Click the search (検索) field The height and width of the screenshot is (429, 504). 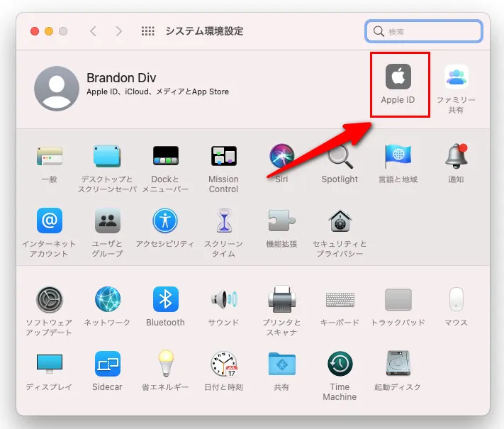[x=424, y=31]
